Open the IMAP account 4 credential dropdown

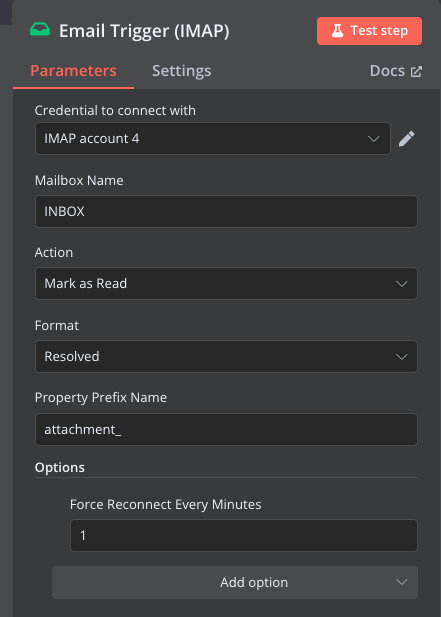(213, 139)
